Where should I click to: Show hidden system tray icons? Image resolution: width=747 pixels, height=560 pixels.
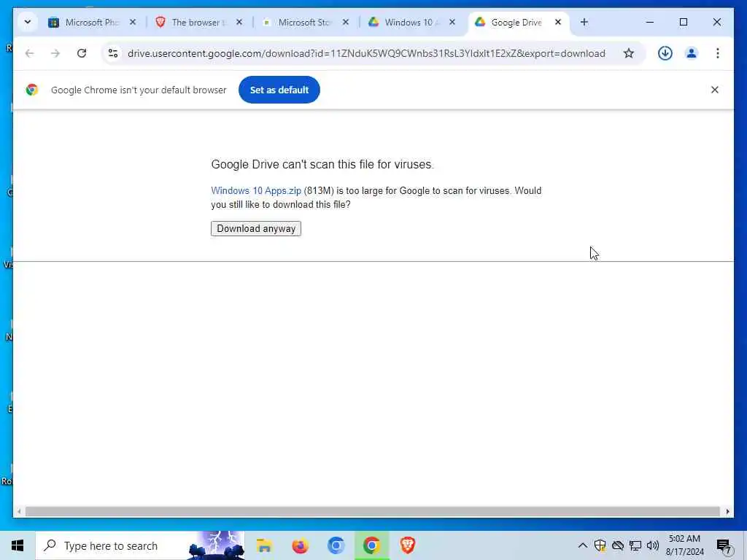point(583,545)
